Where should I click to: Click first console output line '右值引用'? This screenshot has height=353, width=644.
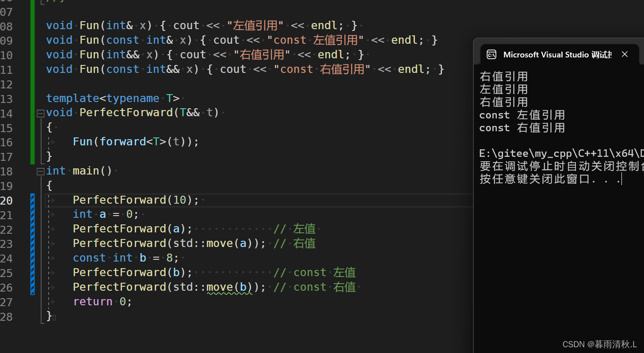tap(504, 77)
